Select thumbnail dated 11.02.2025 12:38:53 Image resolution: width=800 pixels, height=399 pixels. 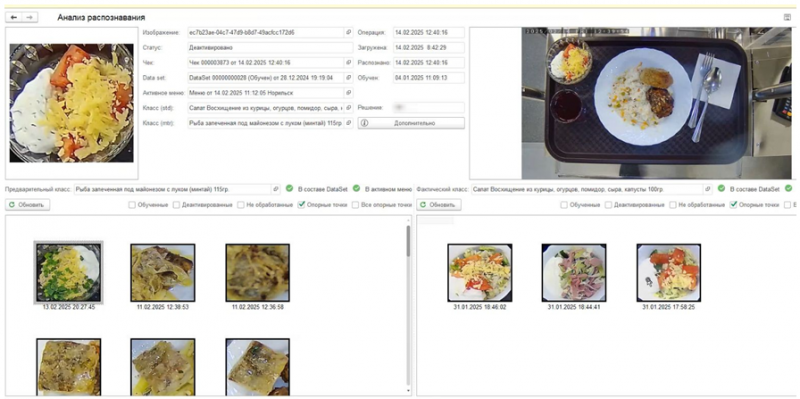[163, 272]
